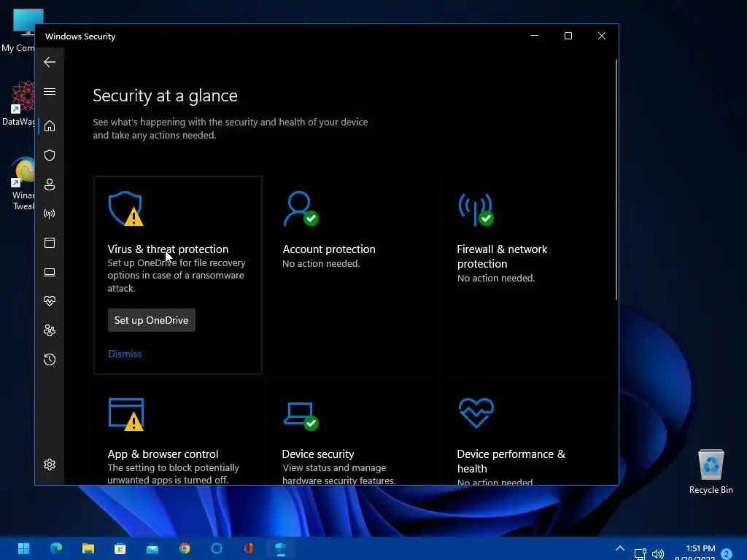
Task: Open Settings gear in Windows Security sidebar
Action: click(50, 464)
